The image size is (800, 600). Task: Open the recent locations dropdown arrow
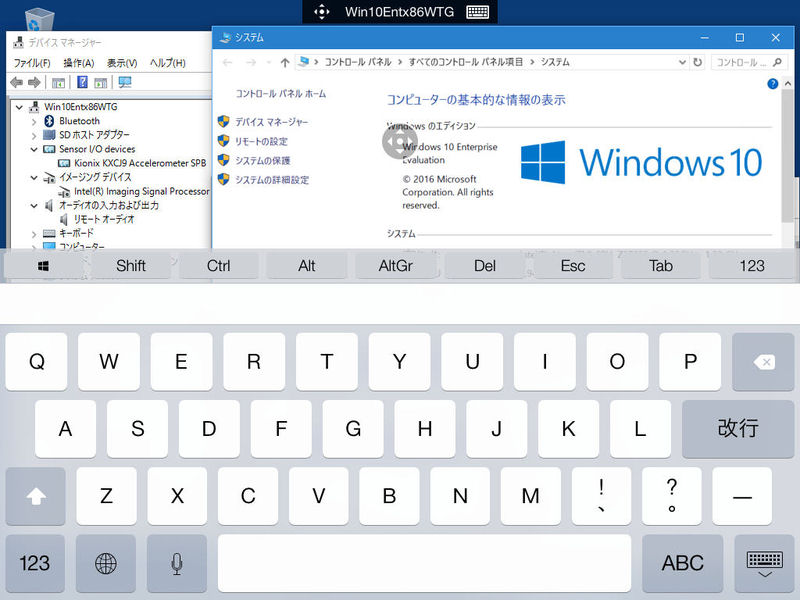[268, 62]
